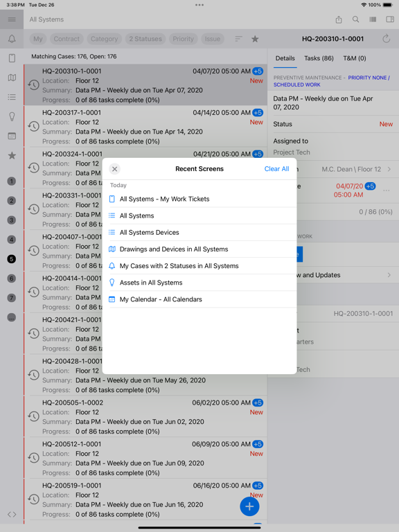Image resolution: width=399 pixels, height=532 pixels.
Task: Tap the 0 / 86 (0%) progress value
Action: click(x=375, y=212)
